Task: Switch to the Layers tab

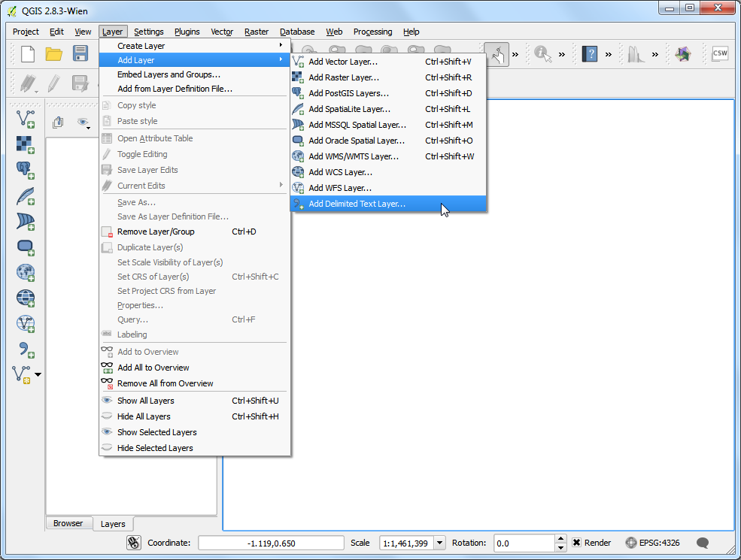Action: (x=113, y=524)
